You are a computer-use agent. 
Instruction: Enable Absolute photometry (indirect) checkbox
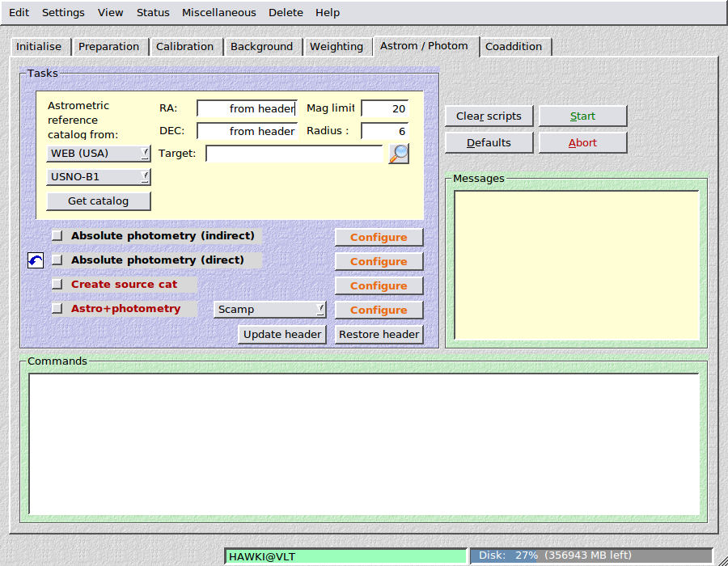pyautogui.click(x=57, y=236)
